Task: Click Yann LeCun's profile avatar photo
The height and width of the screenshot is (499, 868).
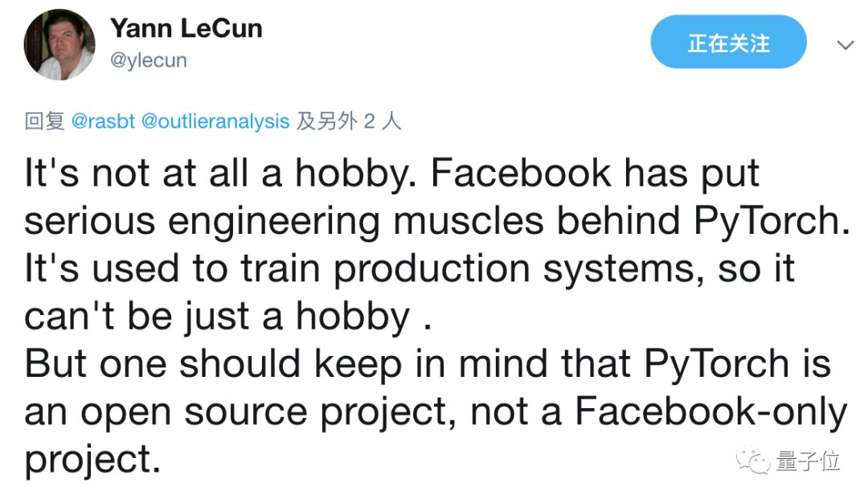Action: pos(59,45)
